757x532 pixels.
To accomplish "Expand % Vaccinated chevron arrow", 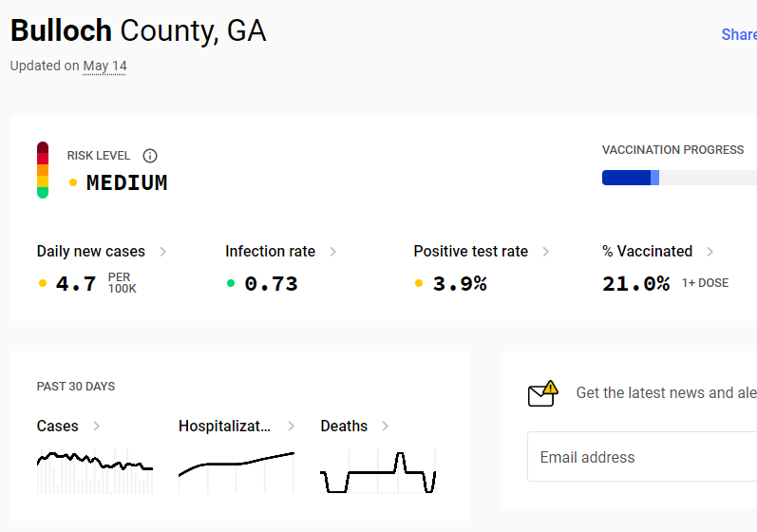I will pos(710,252).
